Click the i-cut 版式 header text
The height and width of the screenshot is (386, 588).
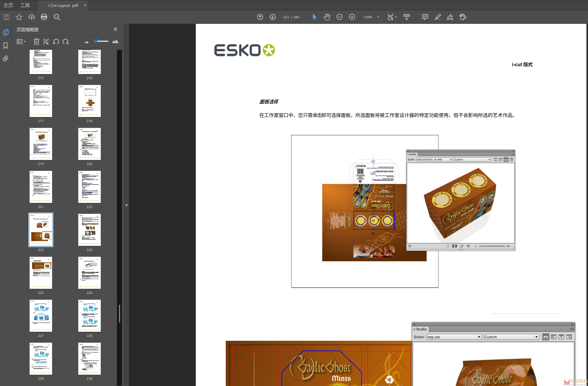pyautogui.click(x=522, y=65)
